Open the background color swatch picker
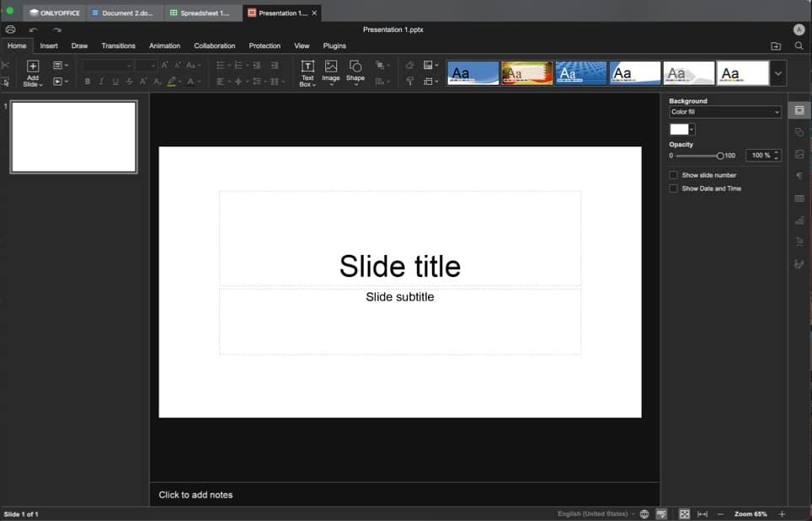The image size is (812, 521). click(682, 130)
